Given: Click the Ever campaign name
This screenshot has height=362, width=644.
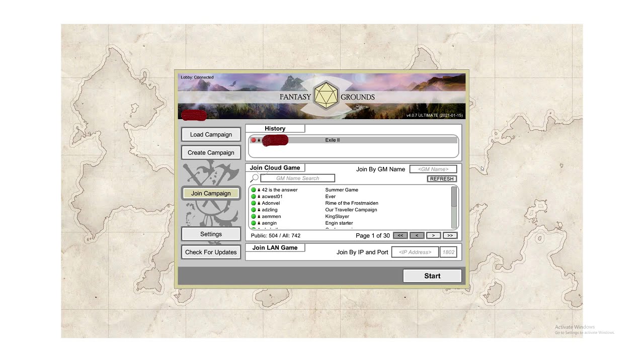Looking at the screenshot, I should tap(330, 197).
